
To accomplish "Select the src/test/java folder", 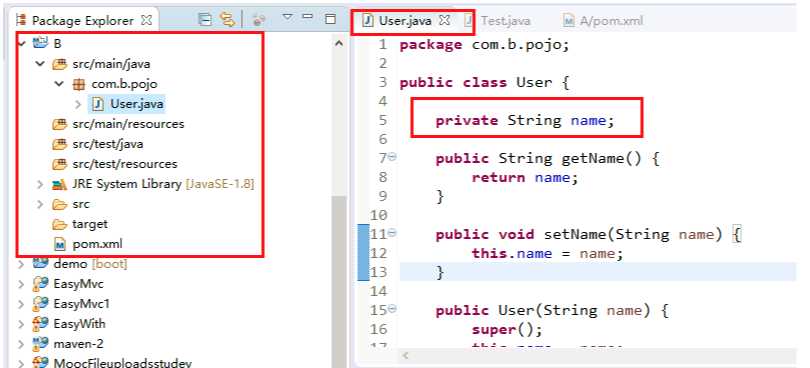I will coord(107,144).
